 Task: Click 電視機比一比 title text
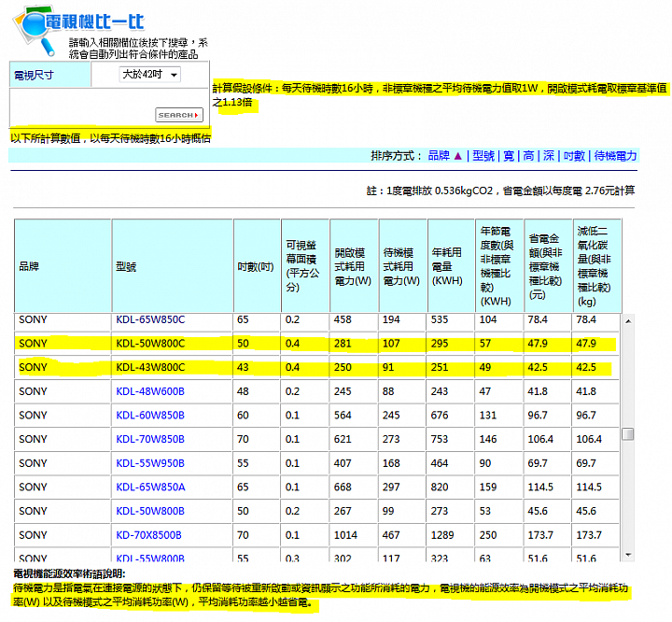pos(94,21)
